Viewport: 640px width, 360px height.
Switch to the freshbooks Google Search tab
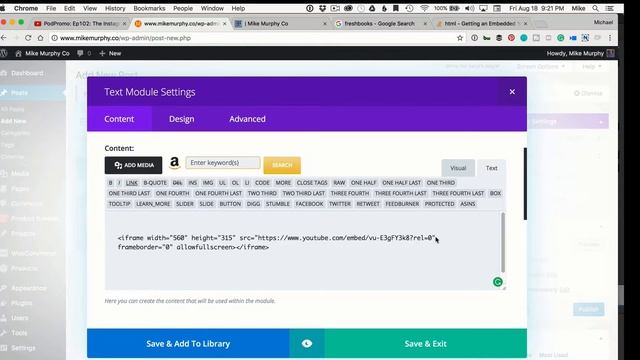point(380,24)
